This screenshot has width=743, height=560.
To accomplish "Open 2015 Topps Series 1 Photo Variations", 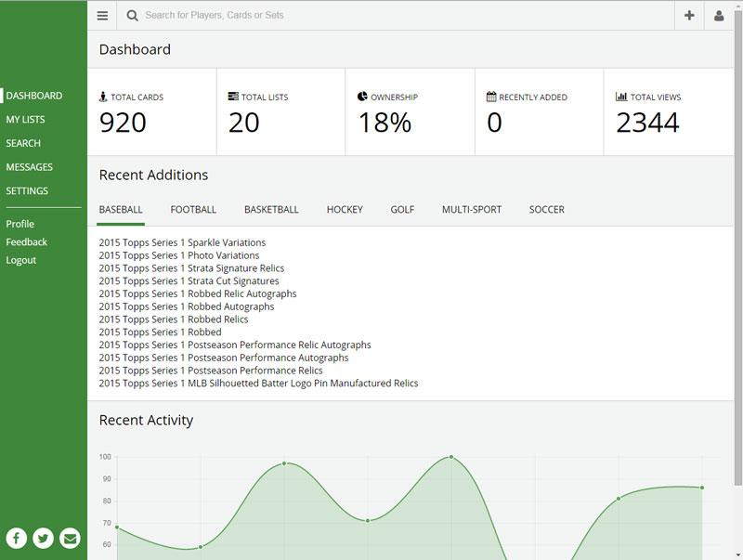I will point(179,255).
